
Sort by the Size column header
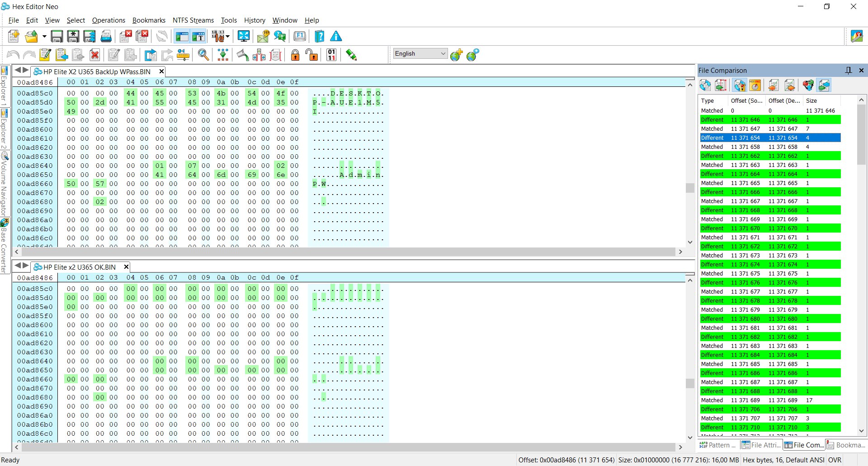pos(821,100)
